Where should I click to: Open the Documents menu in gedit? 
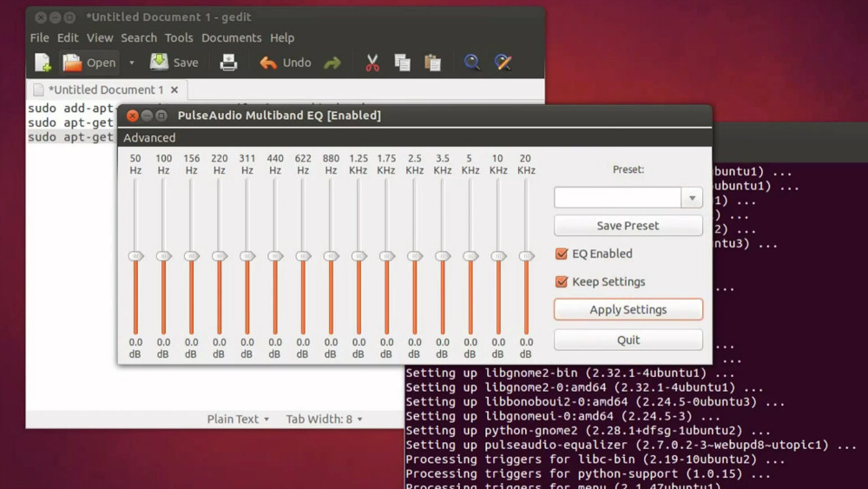[x=231, y=38]
